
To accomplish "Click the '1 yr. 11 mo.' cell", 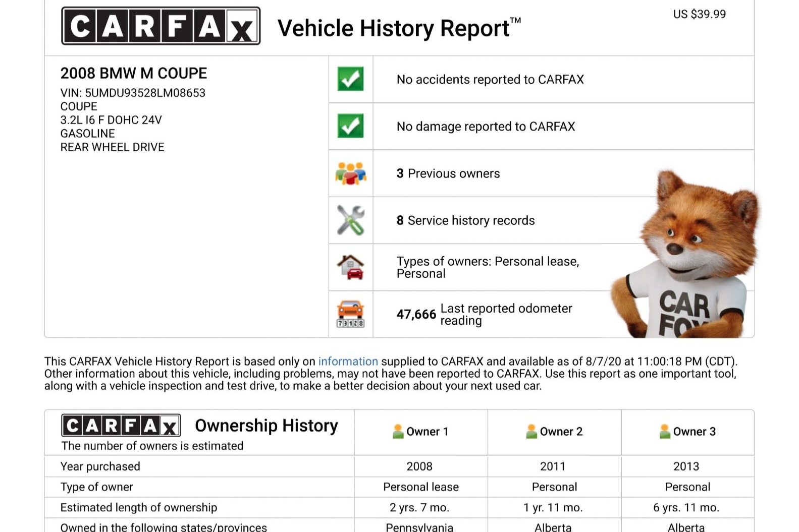I will pos(553,508).
